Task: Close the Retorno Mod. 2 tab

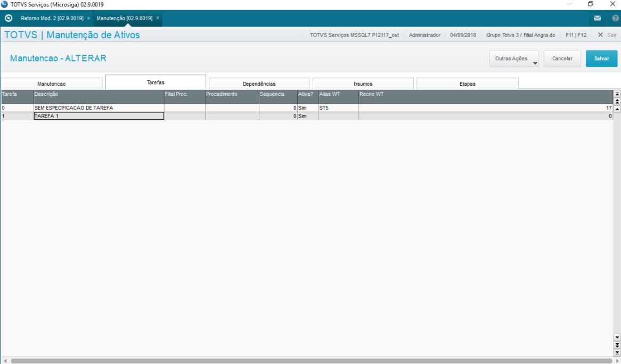Action: pos(89,18)
